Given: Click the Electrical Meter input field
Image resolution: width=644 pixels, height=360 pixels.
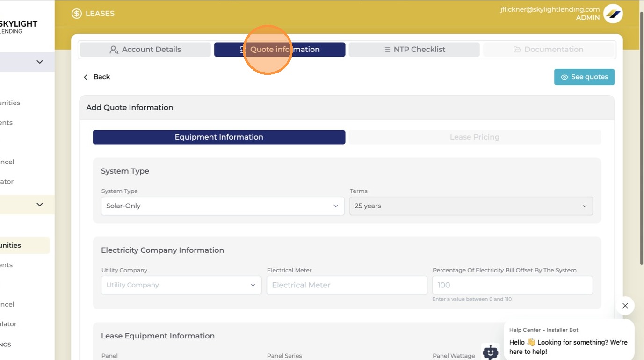Looking at the screenshot, I should (x=347, y=285).
